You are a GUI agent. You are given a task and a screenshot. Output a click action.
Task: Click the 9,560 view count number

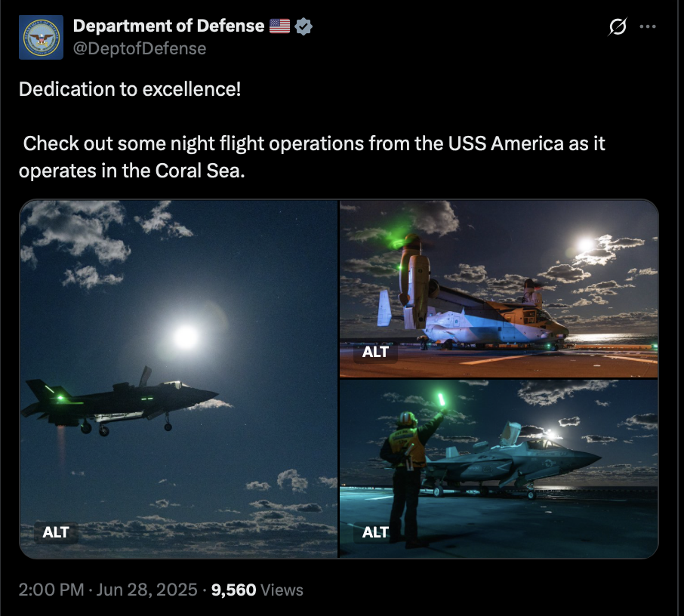click(233, 590)
